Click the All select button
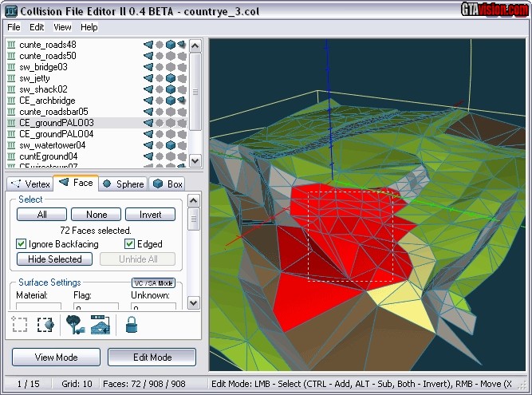Viewport: 532px width, 395px height. click(x=41, y=215)
